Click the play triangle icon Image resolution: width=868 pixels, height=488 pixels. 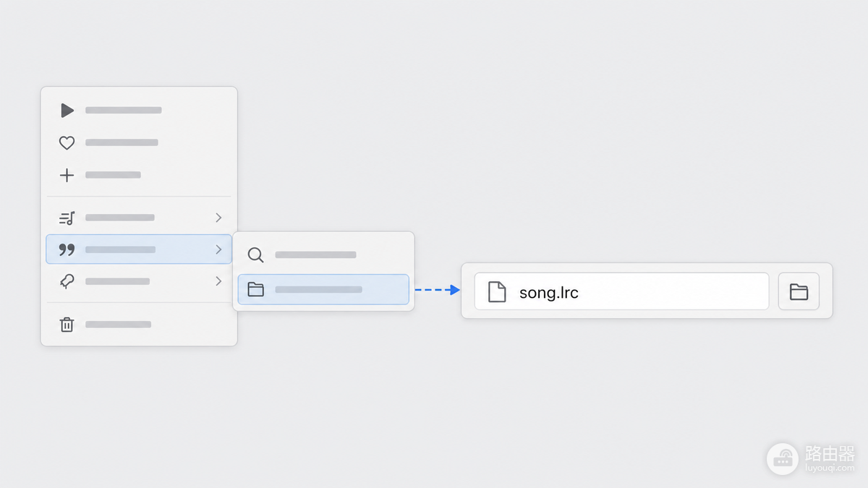(67, 111)
